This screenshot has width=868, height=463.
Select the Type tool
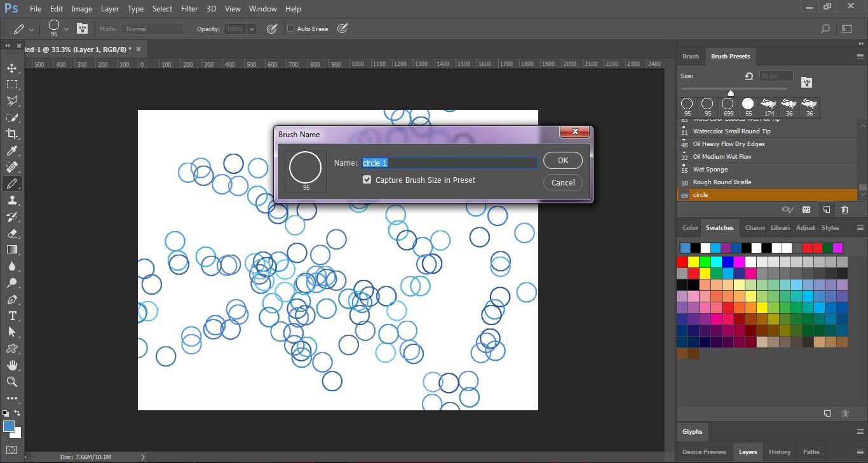(11, 316)
